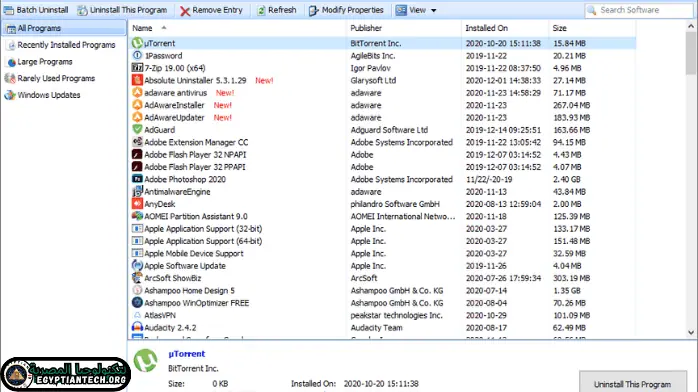Viewport: 698px width, 392px height.
Task: Select Apple Application Support (64-bit)
Action: 203,241
